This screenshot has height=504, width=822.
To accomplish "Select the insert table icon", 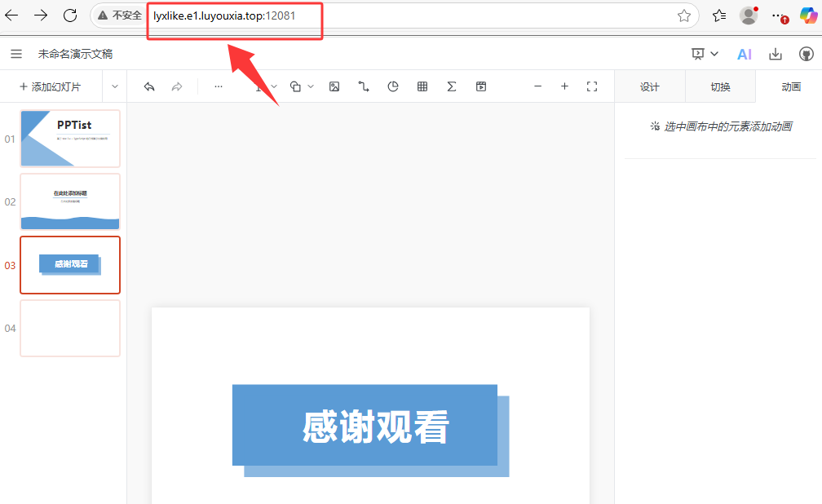I will point(422,86).
